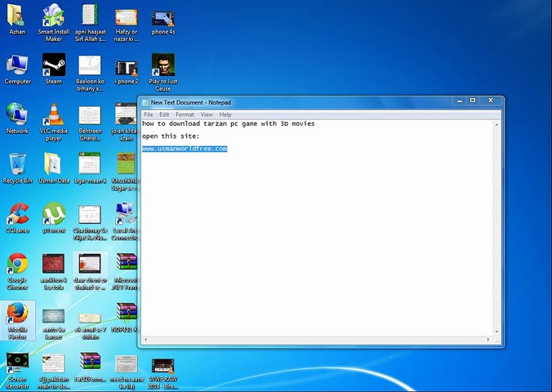Click the Google Chrome desktop shortcut

(17, 264)
